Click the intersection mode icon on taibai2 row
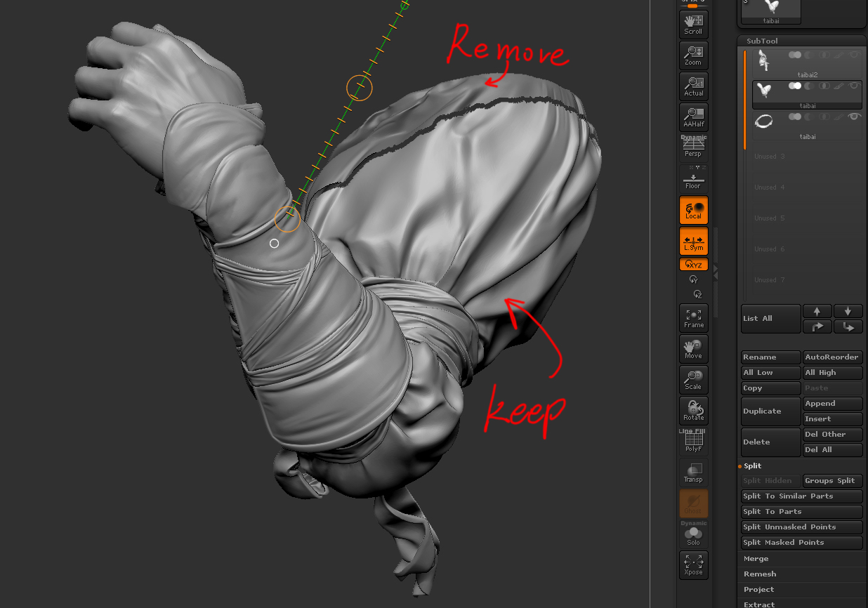 825,55
